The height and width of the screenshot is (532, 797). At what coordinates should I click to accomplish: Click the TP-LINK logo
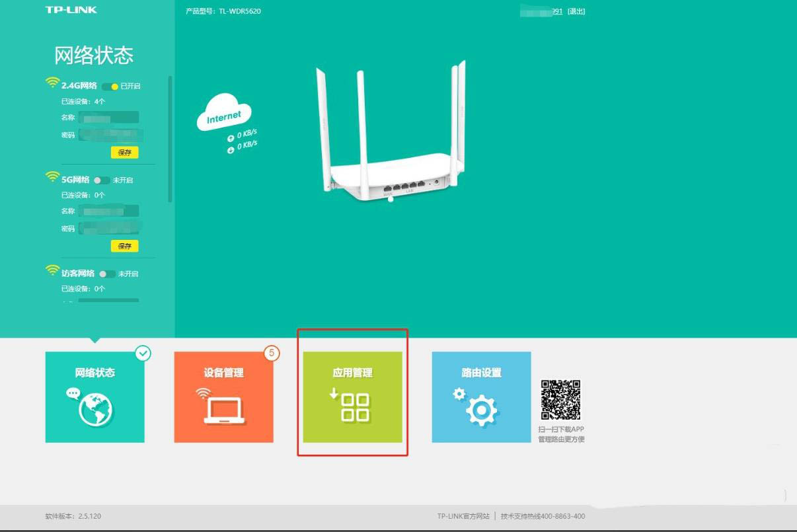point(70,10)
